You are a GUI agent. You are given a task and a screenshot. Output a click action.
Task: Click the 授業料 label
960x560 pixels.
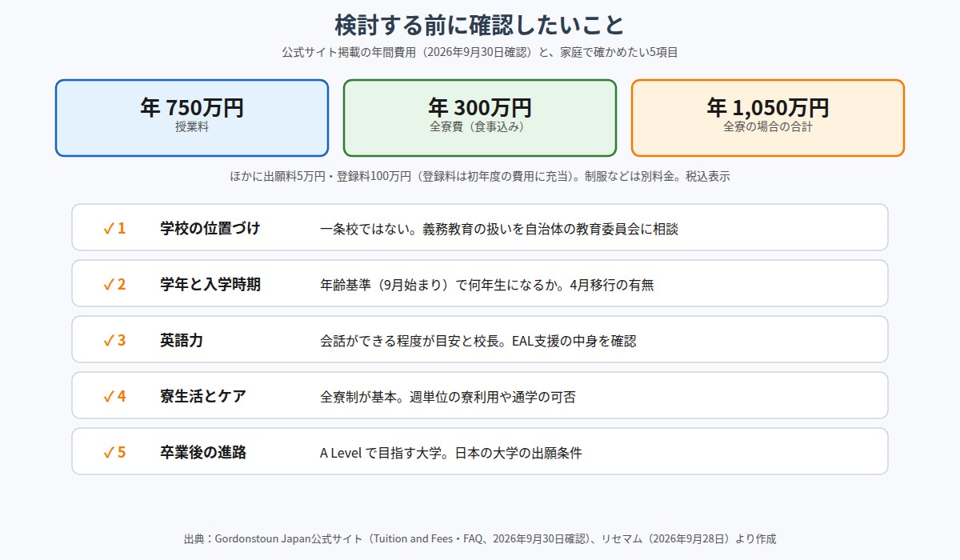click(x=192, y=126)
